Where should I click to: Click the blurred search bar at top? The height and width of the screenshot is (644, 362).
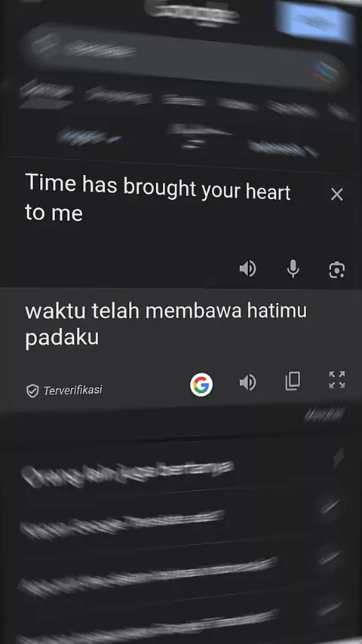183,57
